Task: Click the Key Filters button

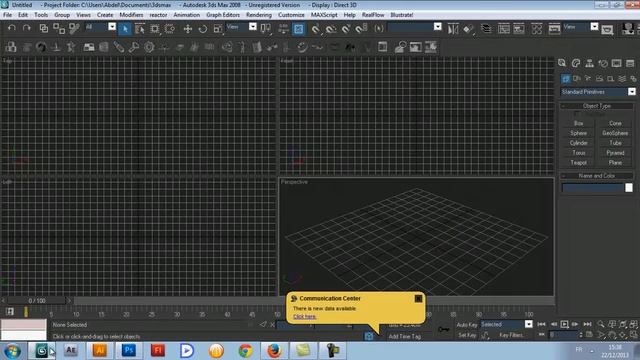Action: point(511,335)
